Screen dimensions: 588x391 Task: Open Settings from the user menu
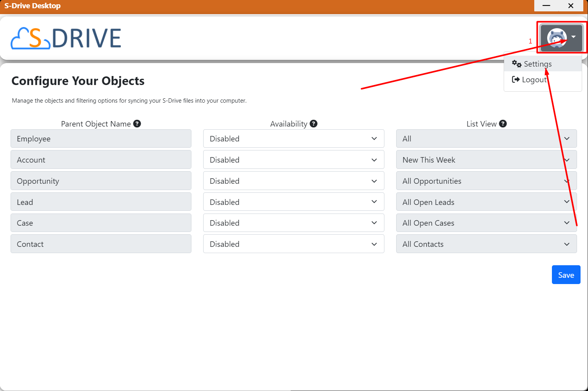pyautogui.click(x=537, y=64)
